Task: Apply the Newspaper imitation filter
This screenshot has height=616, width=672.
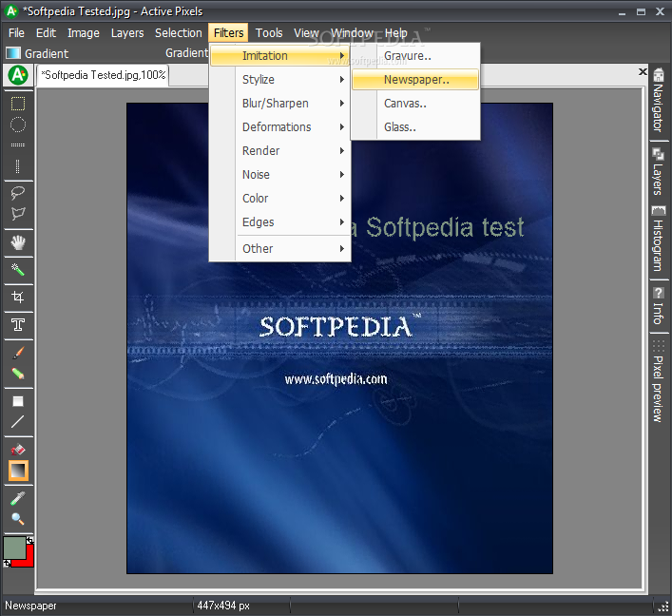Action: pos(415,79)
